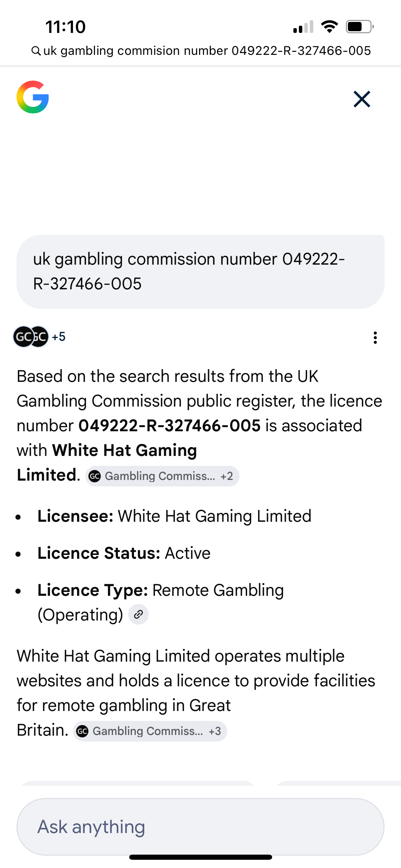Open Gambling Commission +2 source chip
Viewport: 401px width, 868px height.
[x=162, y=476]
